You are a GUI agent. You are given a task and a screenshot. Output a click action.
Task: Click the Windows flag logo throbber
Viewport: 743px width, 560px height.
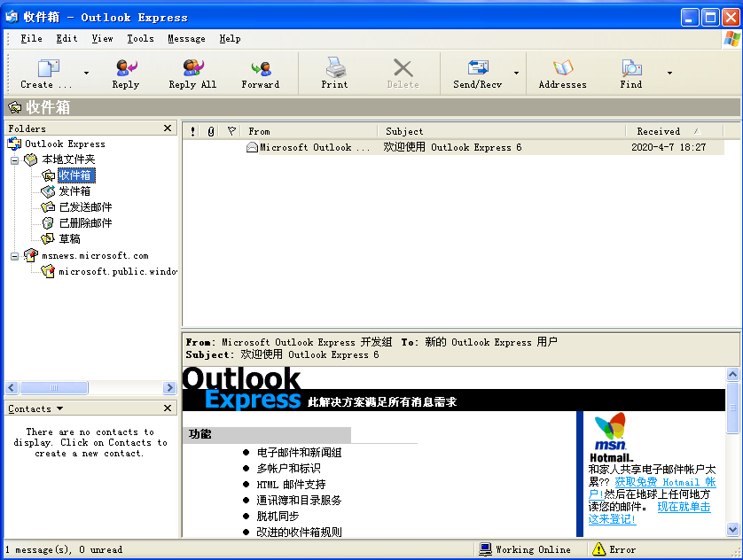click(x=731, y=39)
